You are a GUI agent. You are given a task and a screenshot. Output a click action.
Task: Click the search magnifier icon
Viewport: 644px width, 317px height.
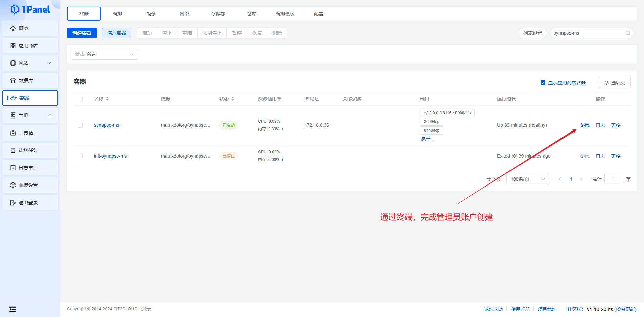coord(628,33)
